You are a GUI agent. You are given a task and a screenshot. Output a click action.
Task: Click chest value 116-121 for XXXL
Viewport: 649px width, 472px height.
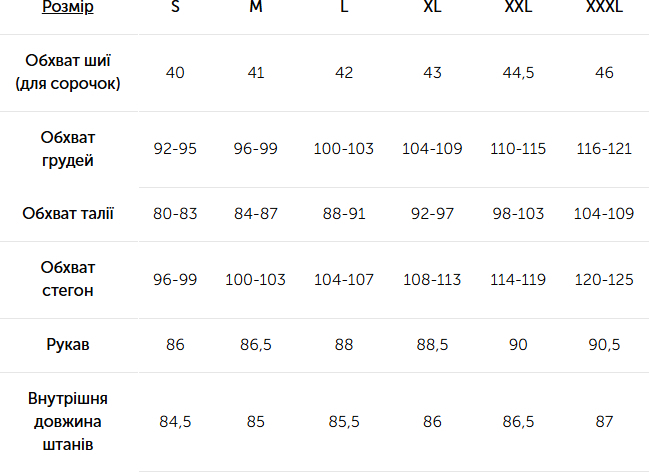(604, 149)
